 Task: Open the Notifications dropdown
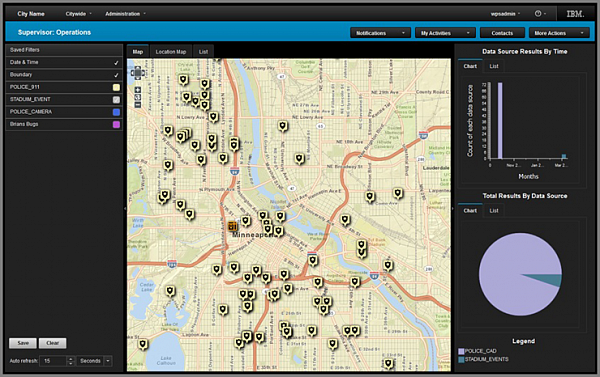pos(380,33)
